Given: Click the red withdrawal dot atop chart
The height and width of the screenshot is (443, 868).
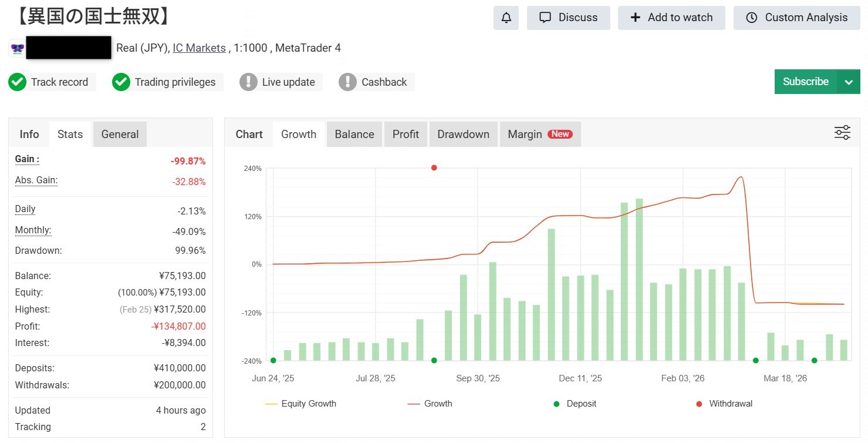Looking at the screenshot, I should 434,168.
